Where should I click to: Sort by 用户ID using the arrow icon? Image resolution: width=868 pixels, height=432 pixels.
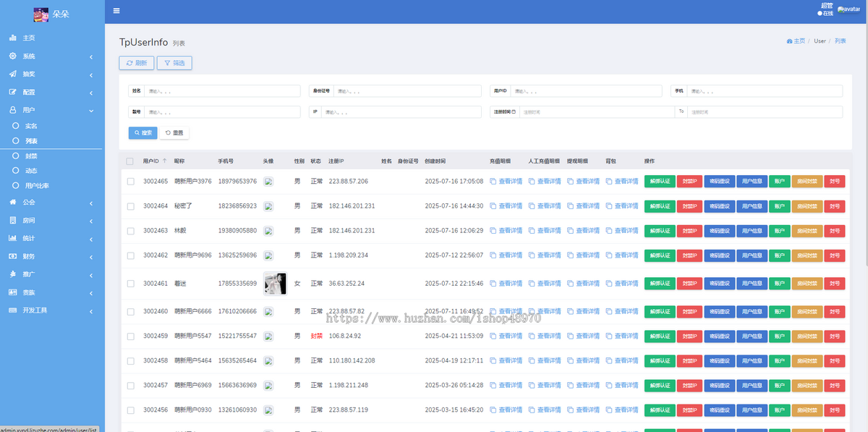tap(164, 161)
